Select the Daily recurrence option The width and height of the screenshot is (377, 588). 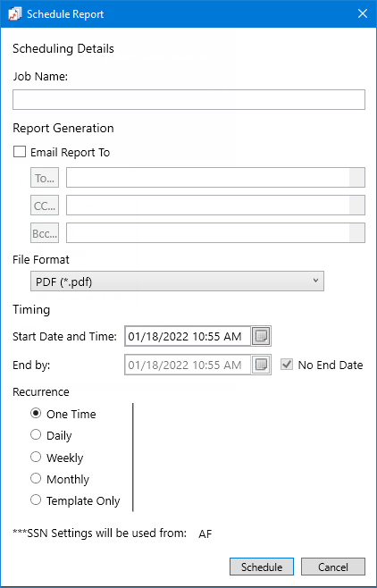(x=36, y=435)
